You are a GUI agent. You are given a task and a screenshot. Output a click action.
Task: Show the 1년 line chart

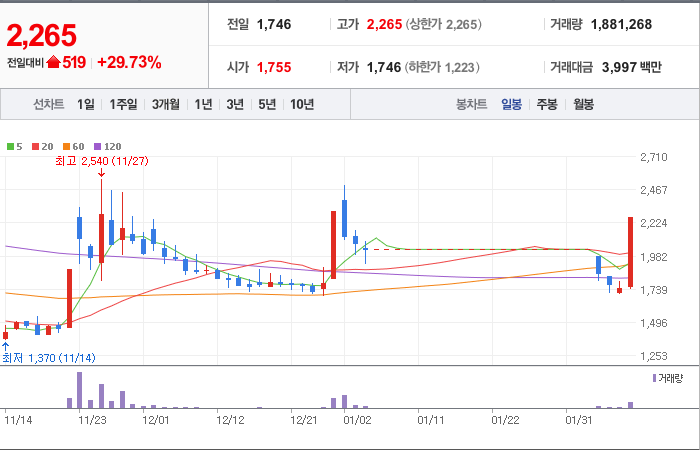tap(203, 104)
